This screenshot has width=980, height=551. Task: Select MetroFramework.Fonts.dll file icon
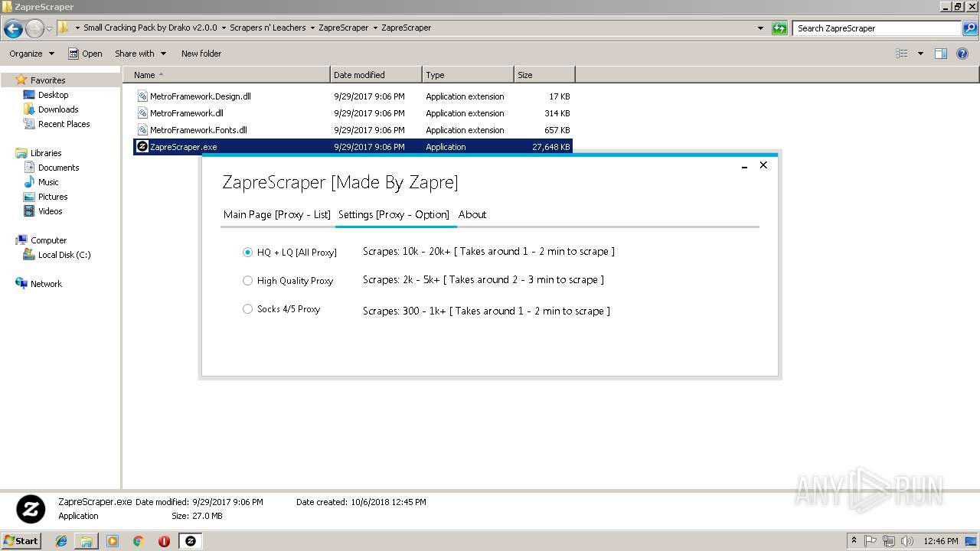click(x=142, y=130)
